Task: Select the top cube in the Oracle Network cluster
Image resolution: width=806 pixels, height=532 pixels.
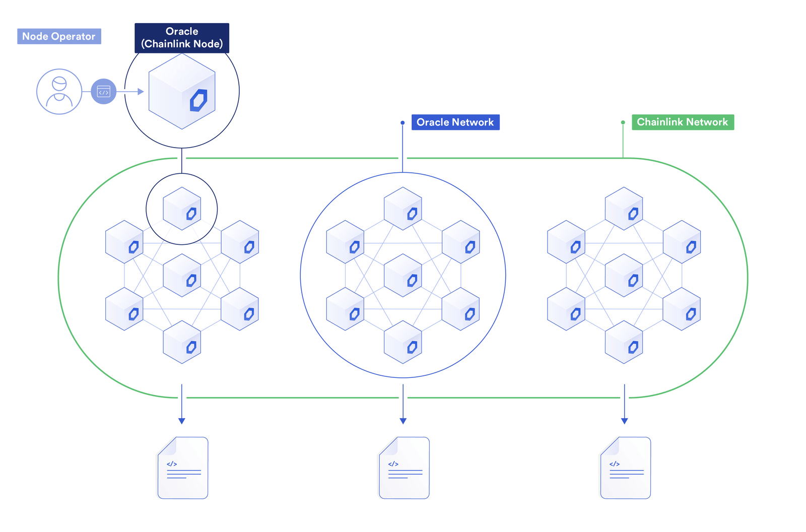Action: click(403, 209)
